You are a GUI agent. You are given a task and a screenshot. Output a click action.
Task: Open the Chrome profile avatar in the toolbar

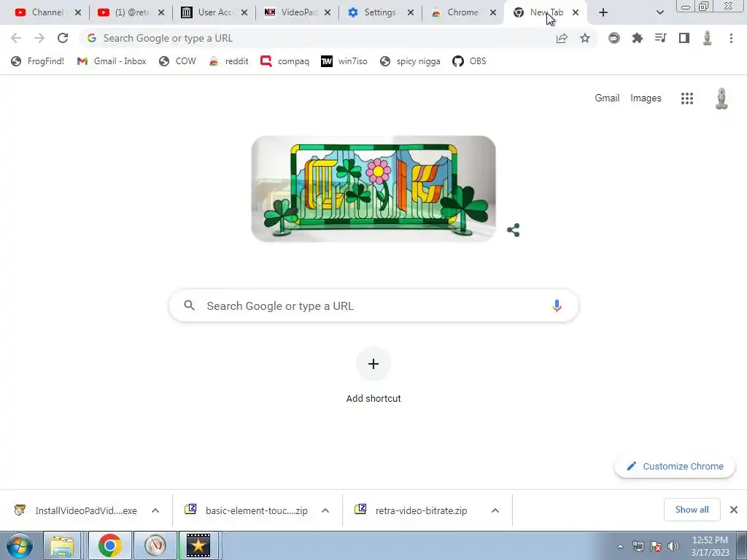[x=708, y=38]
